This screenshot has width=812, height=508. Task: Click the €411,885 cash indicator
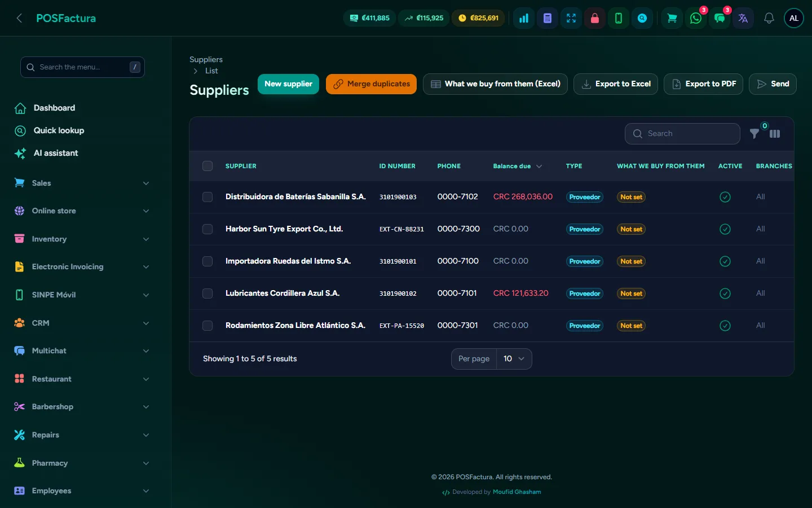370,18
